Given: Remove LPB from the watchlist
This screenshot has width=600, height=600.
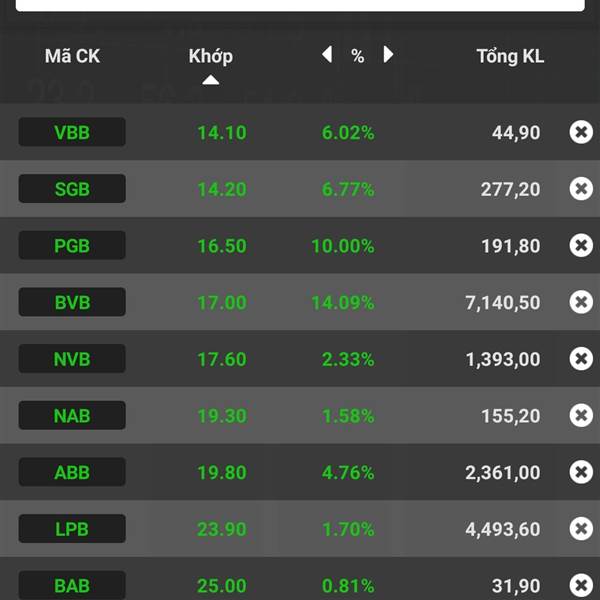Looking at the screenshot, I should pyautogui.click(x=581, y=528).
